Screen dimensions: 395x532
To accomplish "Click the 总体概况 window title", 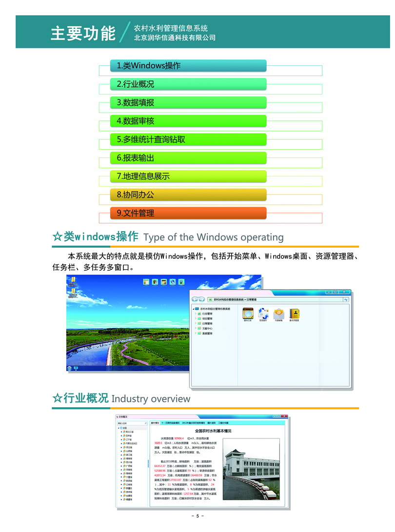I will point(123,416).
